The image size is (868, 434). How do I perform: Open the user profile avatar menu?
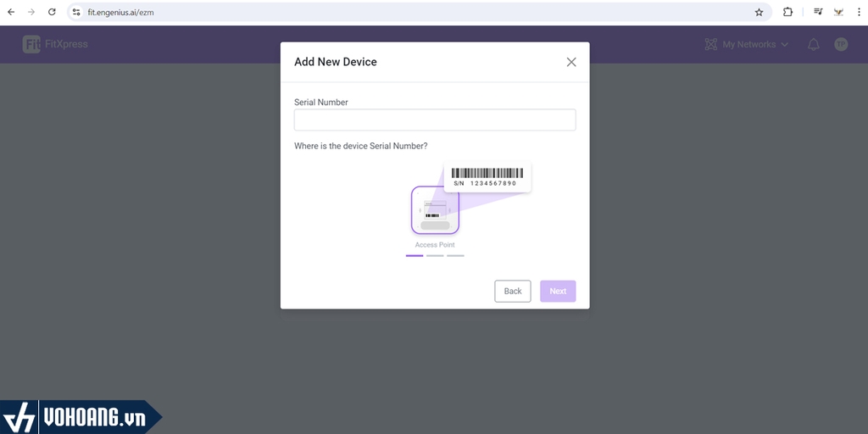pyautogui.click(x=841, y=45)
